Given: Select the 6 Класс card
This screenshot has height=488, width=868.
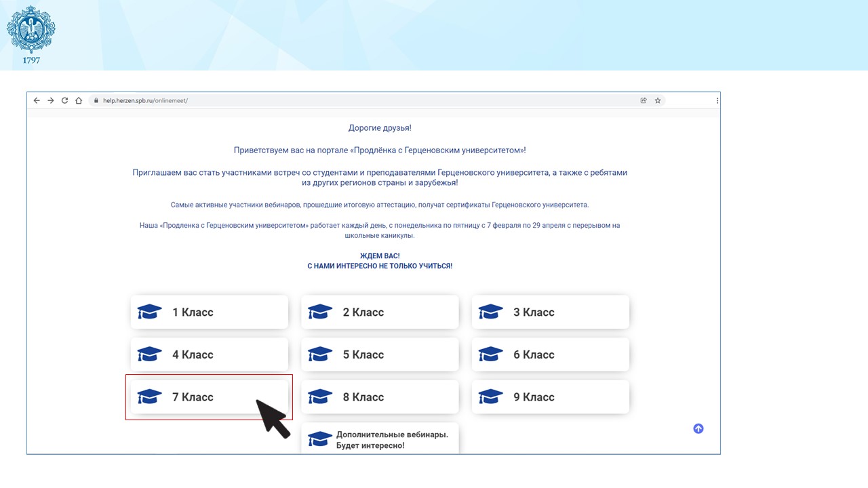Looking at the screenshot, I should pyautogui.click(x=551, y=354).
